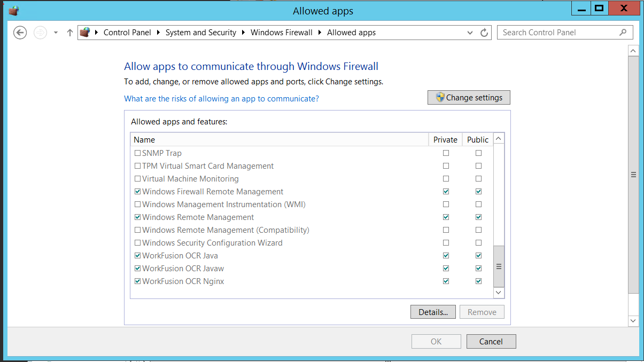Open Details for the selected app
The image size is (644, 362).
click(433, 312)
